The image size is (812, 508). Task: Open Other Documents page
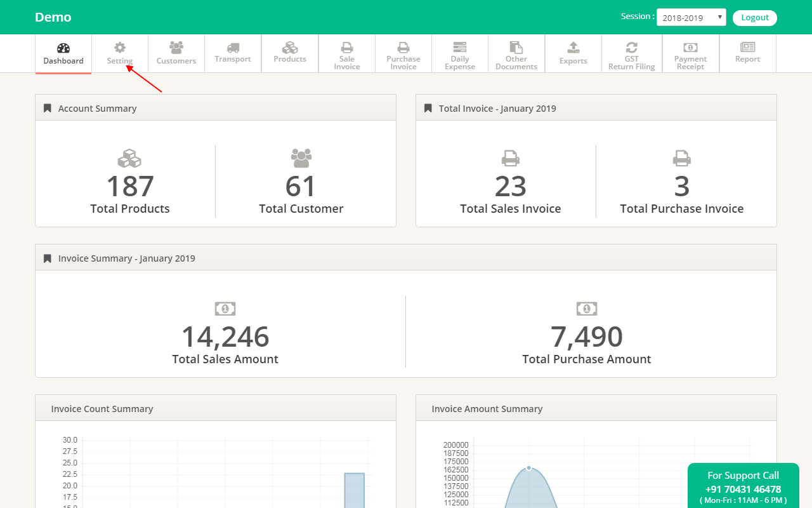coord(516,54)
